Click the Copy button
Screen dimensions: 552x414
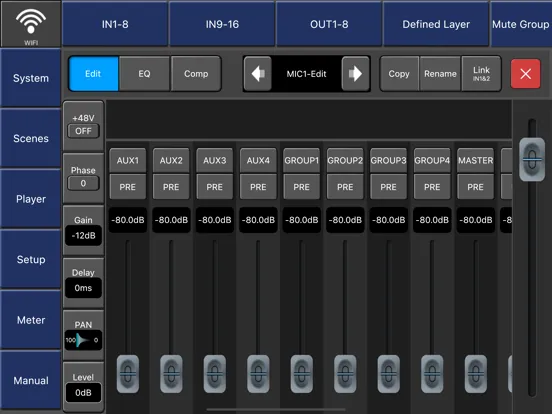point(399,74)
